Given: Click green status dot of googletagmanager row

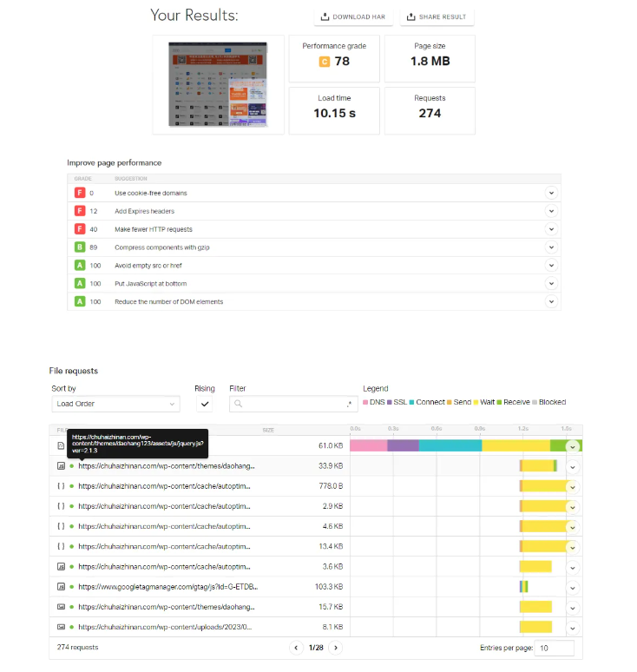Looking at the screenshot, I should (x=71, y=587).
